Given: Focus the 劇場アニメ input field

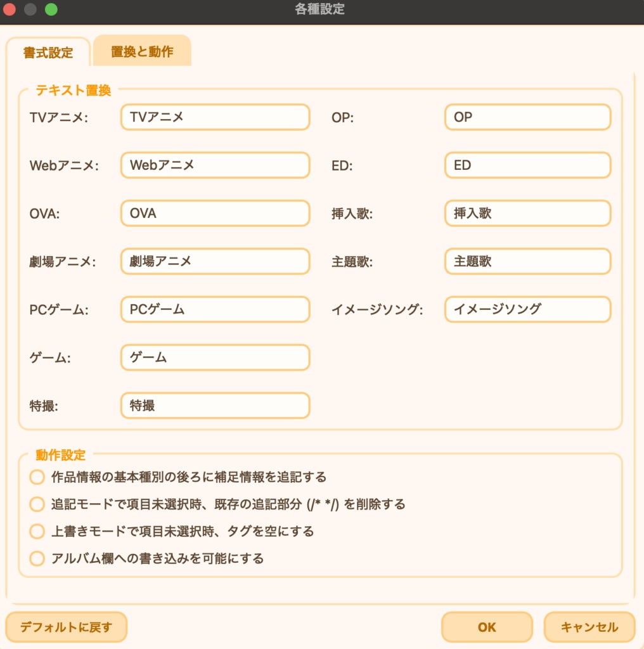Looking at the screenshot, I should [215, 261].
